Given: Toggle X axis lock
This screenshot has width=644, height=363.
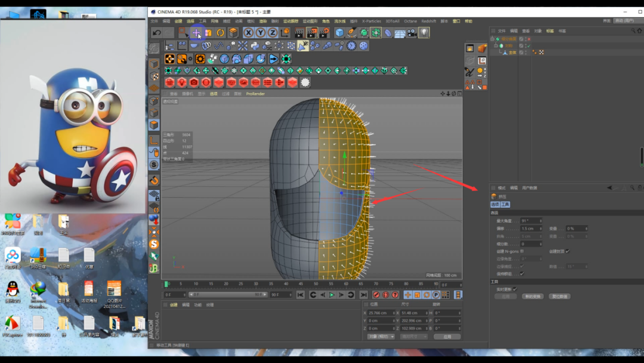Looking at the screenshot, I should pos(248,32).
